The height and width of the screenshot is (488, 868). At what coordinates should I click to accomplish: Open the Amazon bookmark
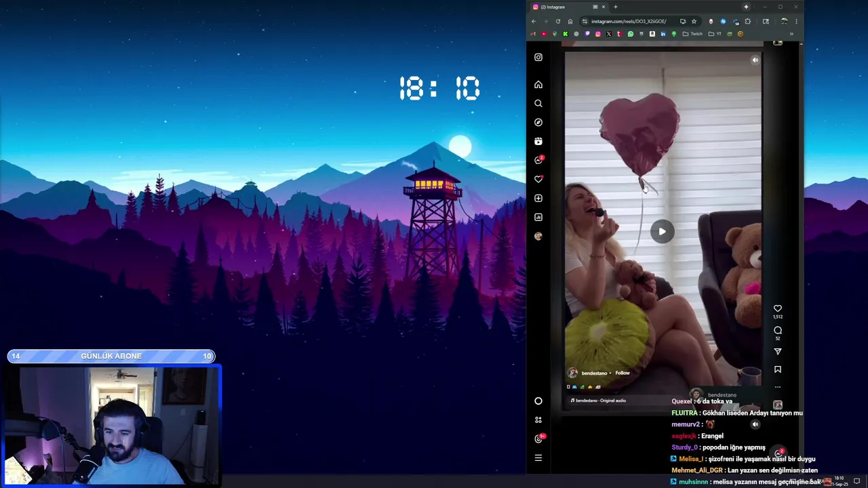[652, 34]
